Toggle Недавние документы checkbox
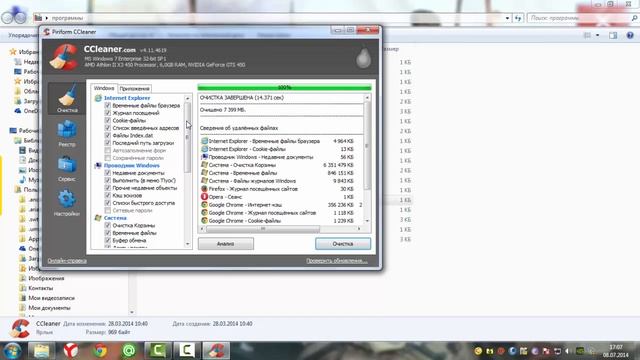The height and width of the screenshot is (360, 640). (108, 173)
